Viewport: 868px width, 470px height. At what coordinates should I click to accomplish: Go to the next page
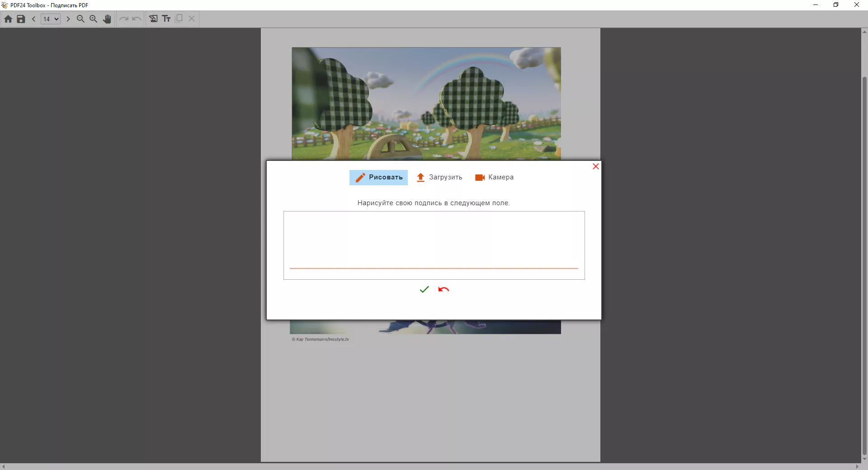tap(68, 19)
